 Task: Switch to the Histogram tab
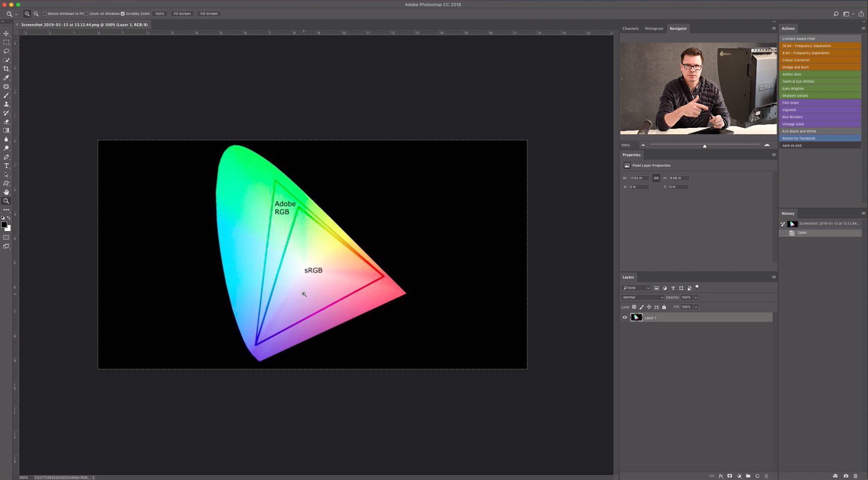[x=654, y=28]
